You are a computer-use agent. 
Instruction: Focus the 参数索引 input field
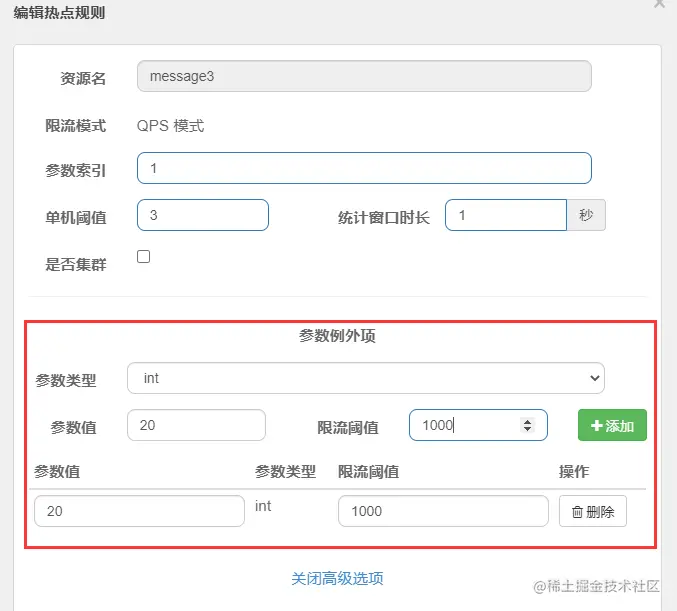point(364,168)
